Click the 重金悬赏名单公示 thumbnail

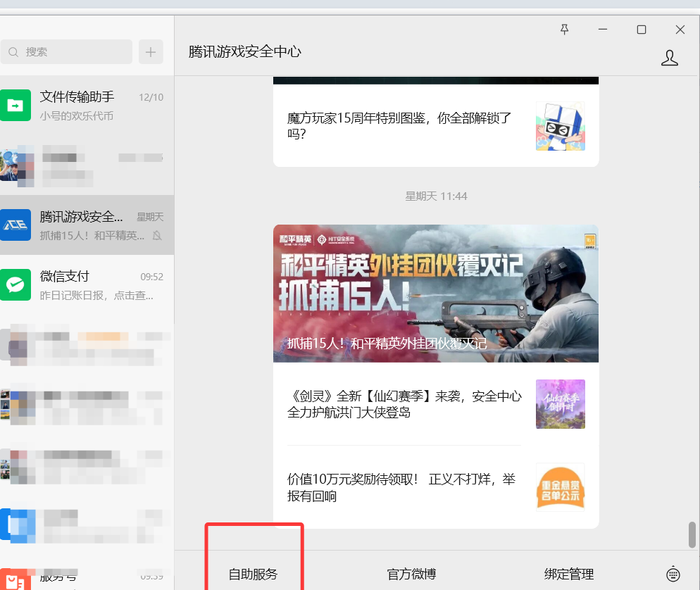[560, 487]
